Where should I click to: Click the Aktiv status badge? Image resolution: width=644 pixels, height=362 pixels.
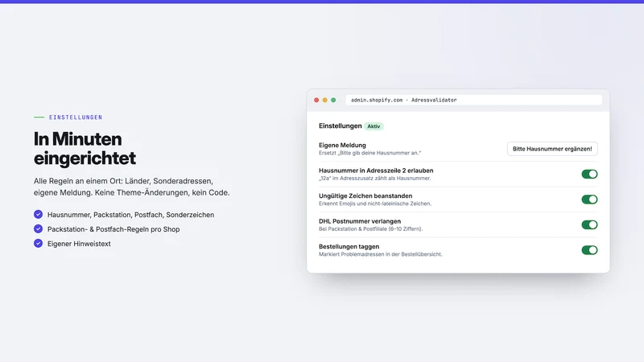coord(374,126)
